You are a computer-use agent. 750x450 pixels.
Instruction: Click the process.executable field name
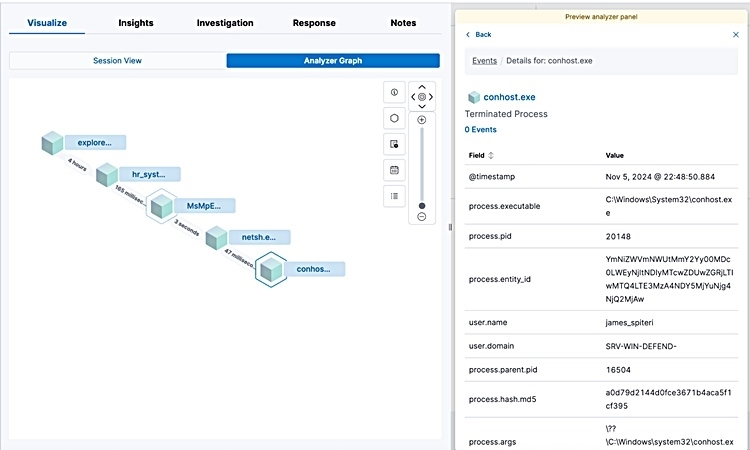(505, 206)
